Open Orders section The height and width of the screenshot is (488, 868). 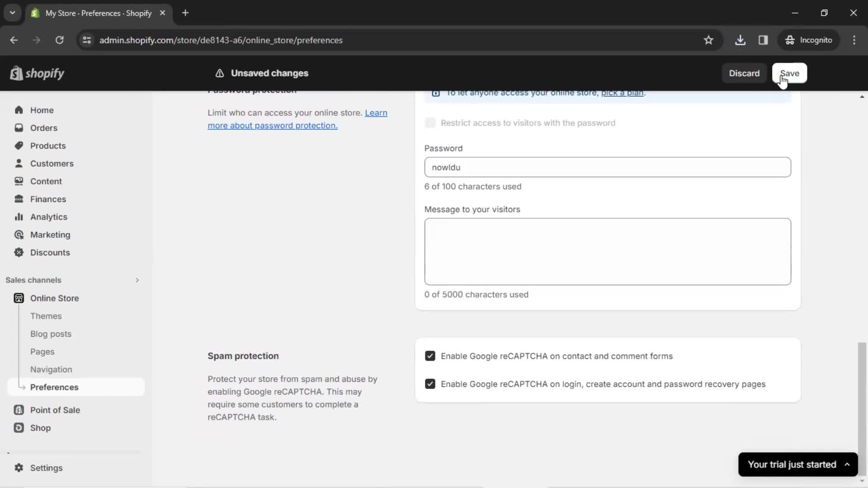(x=43, y=127)
